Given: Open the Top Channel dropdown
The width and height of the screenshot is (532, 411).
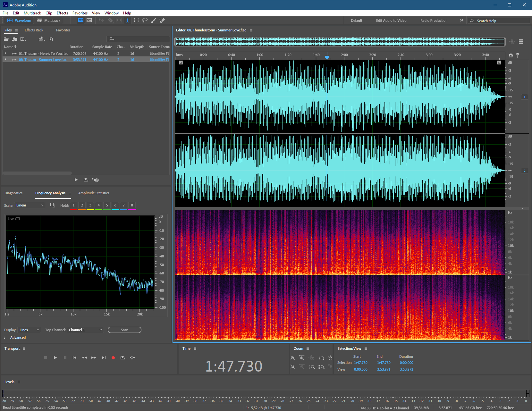Looking at the screenshot, I should [85, 330].
